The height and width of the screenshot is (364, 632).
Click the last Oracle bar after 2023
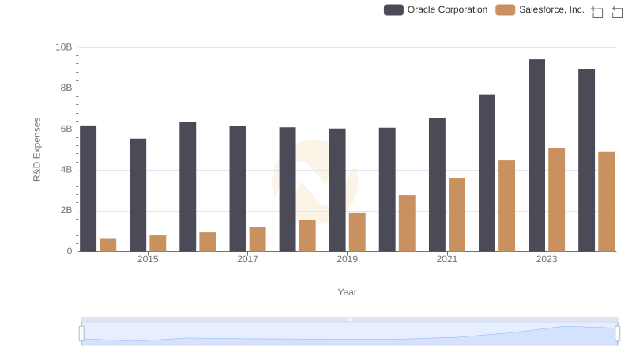586,160
